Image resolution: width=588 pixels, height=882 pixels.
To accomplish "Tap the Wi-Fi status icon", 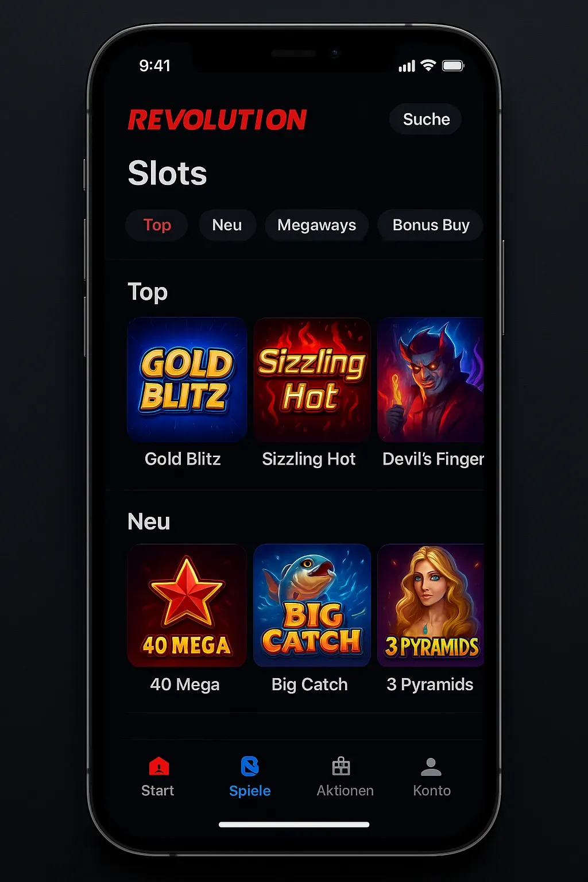I will coord(428,65).
